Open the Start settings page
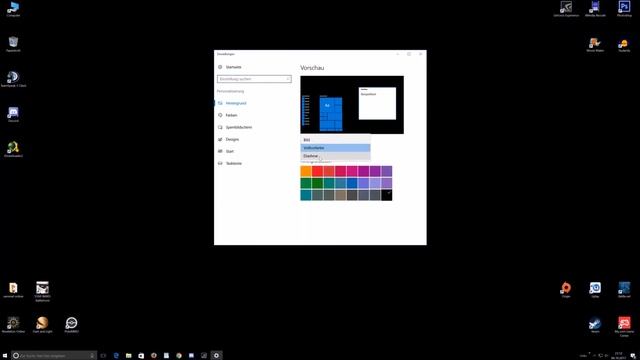Image resolution: width=640 pixels, height=360 pixels. 226,151
